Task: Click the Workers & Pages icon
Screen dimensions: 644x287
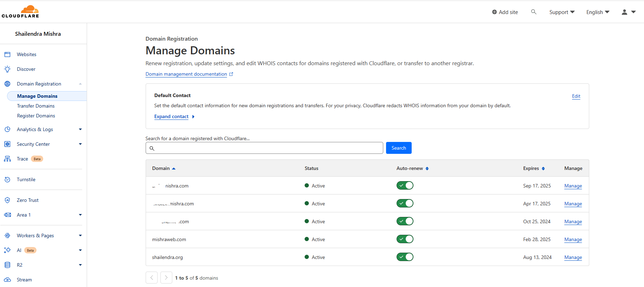Action: pos(7,235)
